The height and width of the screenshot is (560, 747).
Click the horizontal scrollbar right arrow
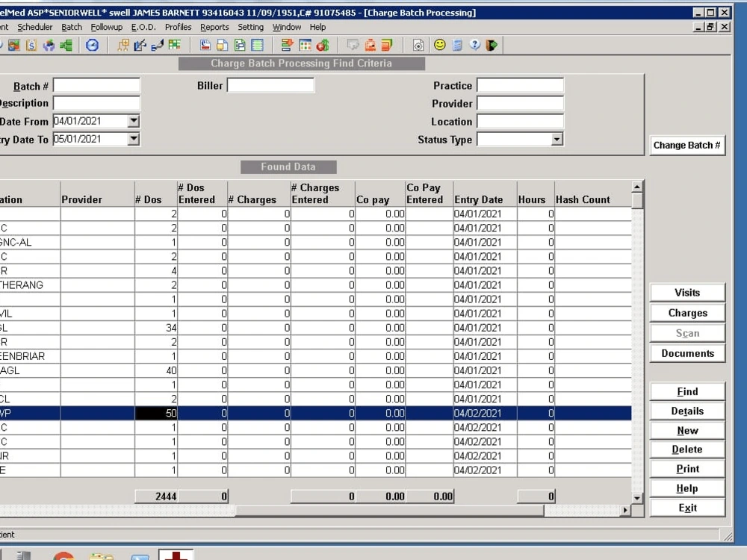click(x=625, y=511)
